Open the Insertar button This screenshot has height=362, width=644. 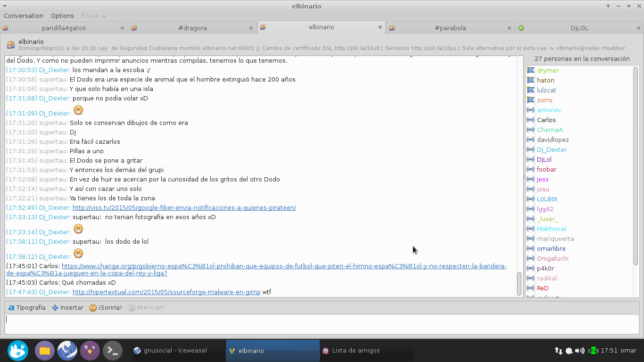tap(68, 307)
